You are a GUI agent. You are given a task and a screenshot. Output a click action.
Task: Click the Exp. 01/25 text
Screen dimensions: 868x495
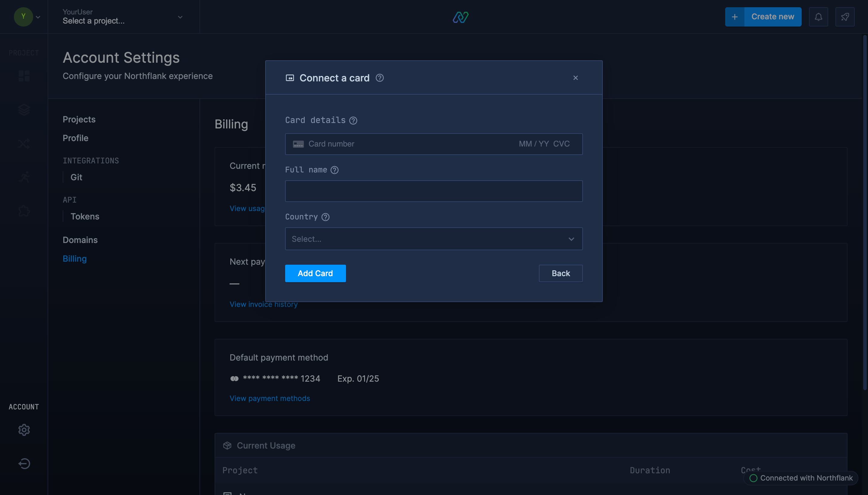pos(358,378)
